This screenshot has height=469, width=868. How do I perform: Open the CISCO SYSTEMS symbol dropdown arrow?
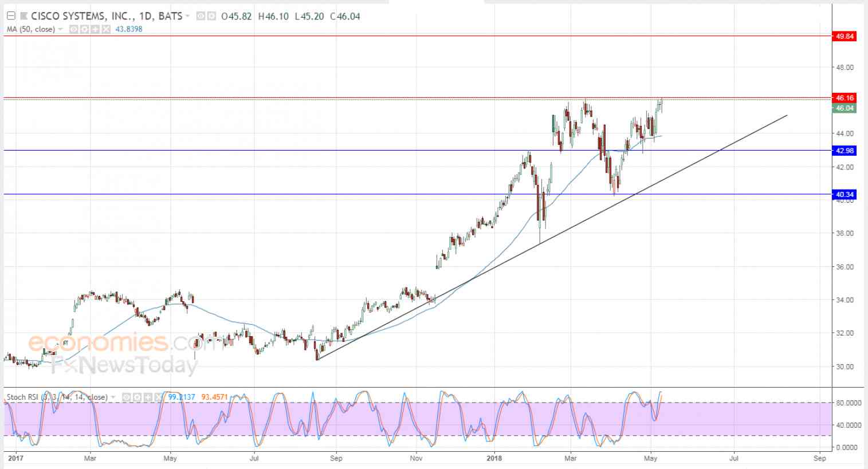[187, 16]
